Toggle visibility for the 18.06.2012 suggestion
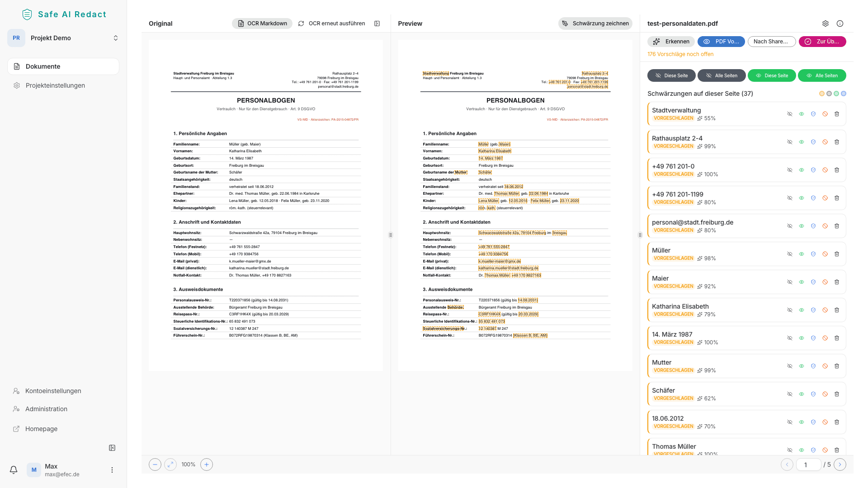 [790, 422]
